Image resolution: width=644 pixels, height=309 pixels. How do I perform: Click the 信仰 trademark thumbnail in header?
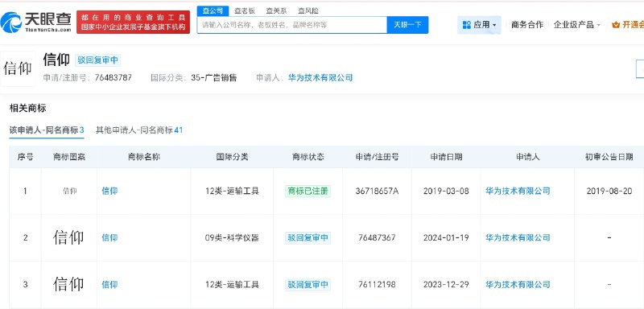(18, 69)
